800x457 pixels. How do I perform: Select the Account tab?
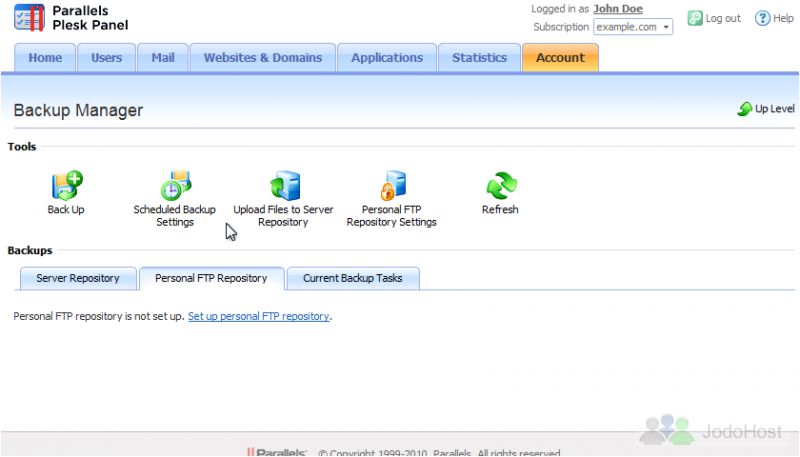click(x=560, y=58)
